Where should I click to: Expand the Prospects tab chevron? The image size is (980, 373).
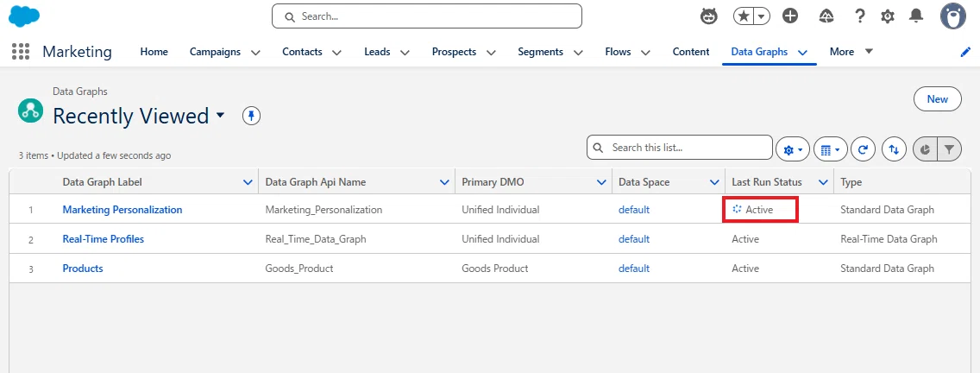coord(491,53)
